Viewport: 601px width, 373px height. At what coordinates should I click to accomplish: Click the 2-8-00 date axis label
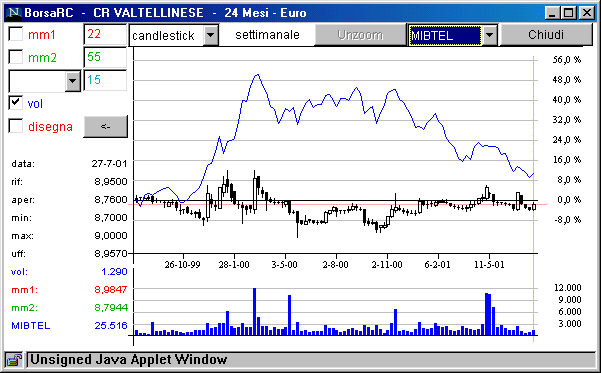pos(335,265)
